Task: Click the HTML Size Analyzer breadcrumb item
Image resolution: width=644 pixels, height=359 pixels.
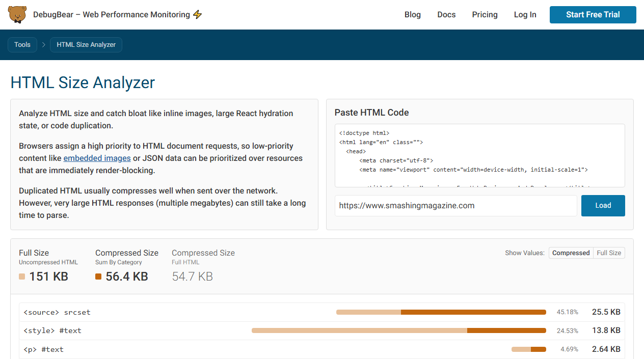Action: (x=86, y=45)
